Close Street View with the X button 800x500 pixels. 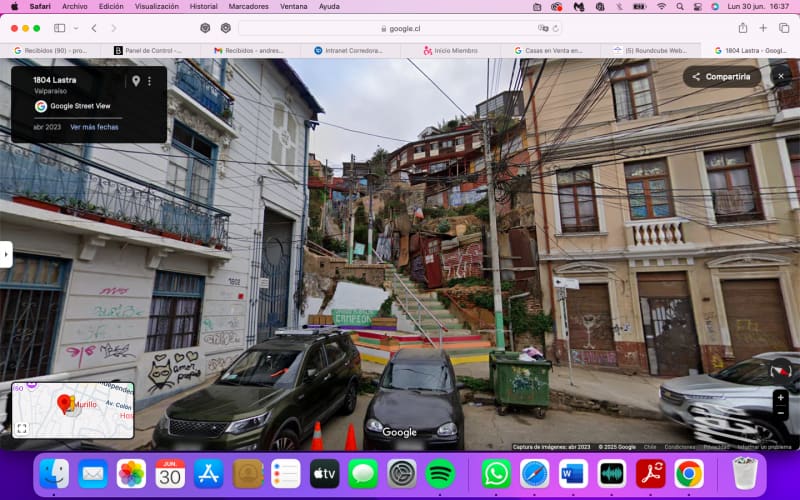tap(781, 77)
